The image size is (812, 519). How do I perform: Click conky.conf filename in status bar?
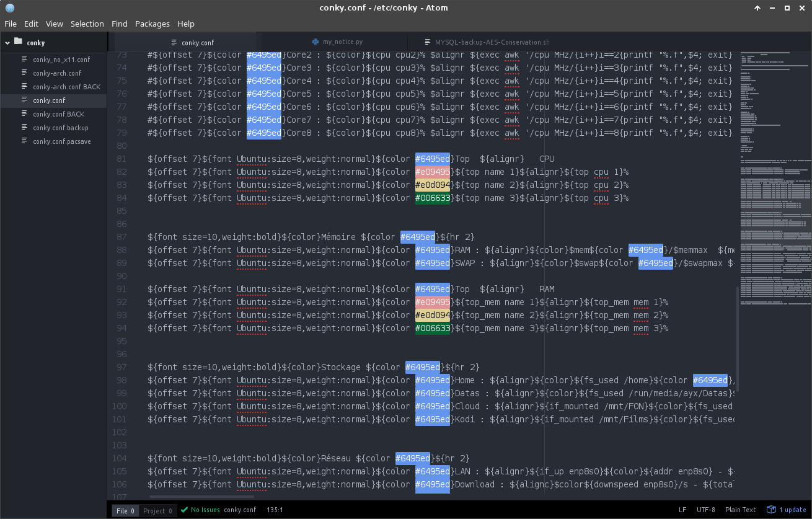tap(240, 510)
